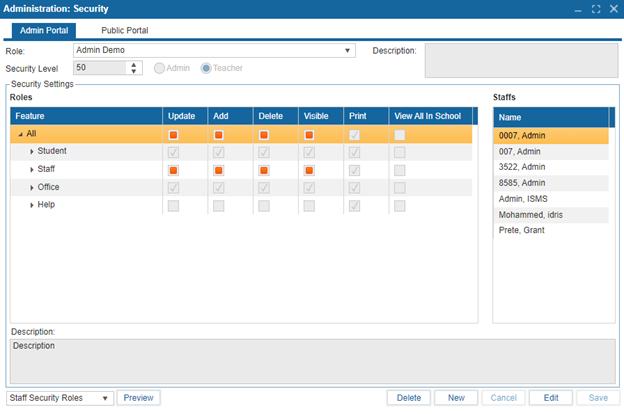Expand the Staff feature row

click(31, 170)
